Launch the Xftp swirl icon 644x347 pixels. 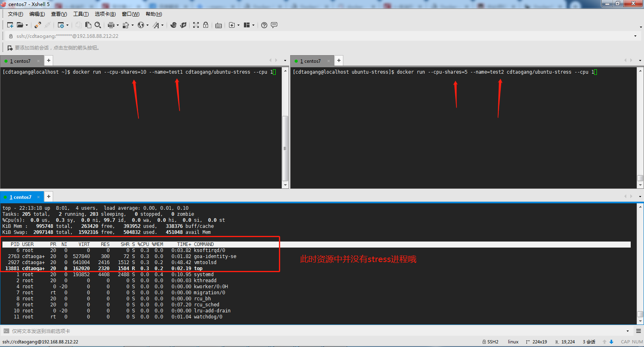[x=173, y=25]
